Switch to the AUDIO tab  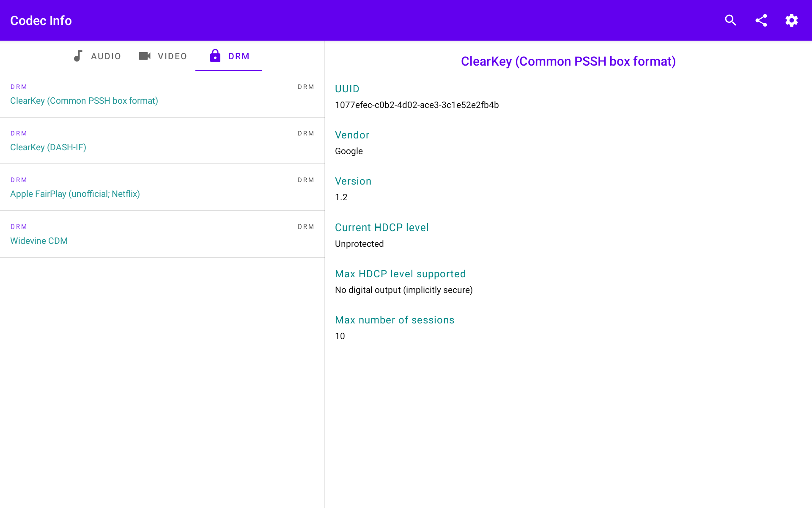(x=106, y=56)
